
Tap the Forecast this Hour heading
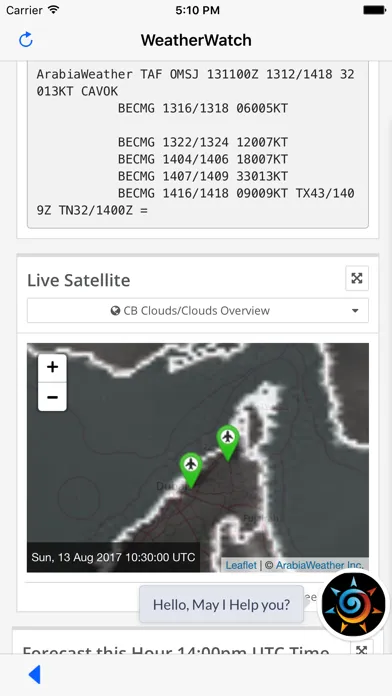coord(176,649)
